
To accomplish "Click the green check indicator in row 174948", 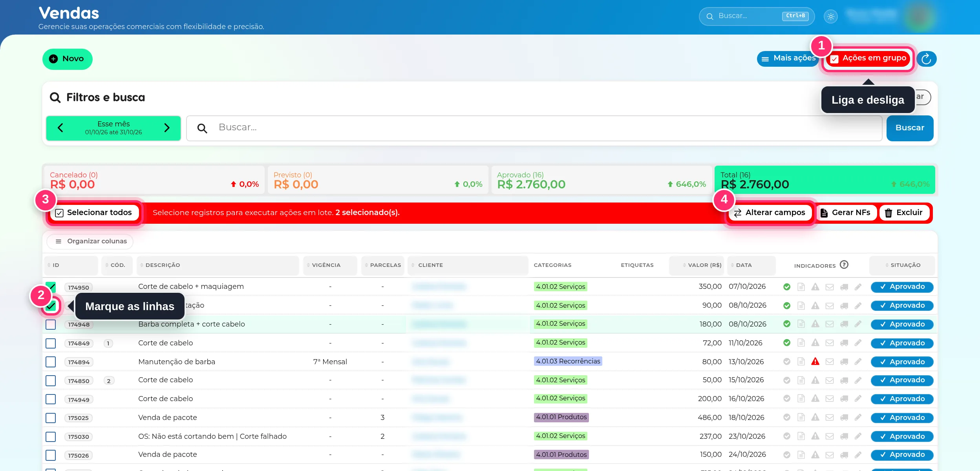I will 787,324.
